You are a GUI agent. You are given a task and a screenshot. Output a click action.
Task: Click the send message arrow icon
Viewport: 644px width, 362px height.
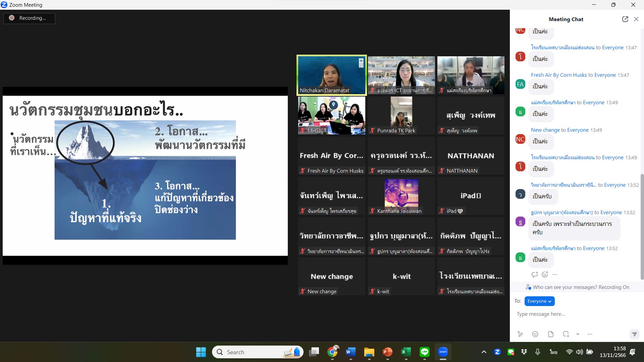tap(634, 334)
